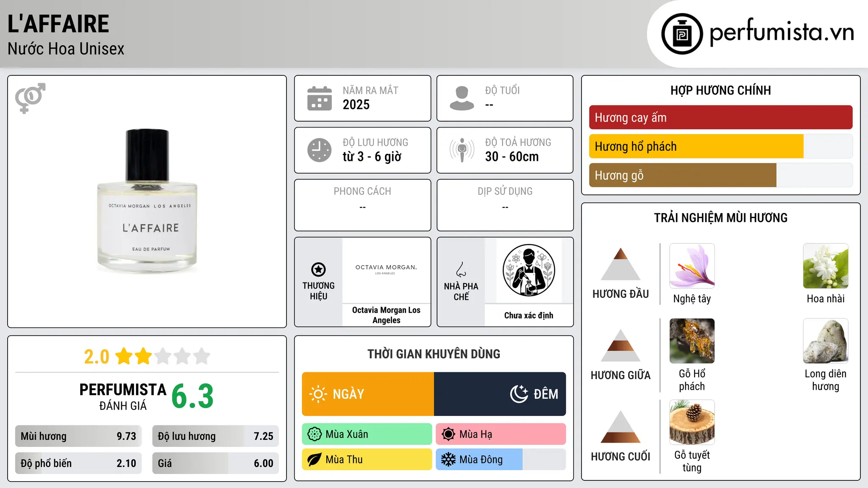This screenshot has height=488, width=868.
Task: Click the unisex gender symbol icon
Action: [30, 98]
